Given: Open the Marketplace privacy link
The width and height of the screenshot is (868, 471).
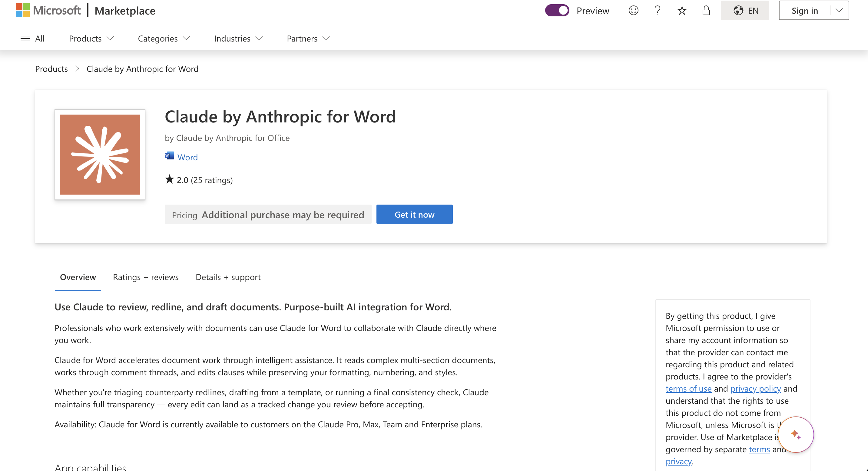Looking at the screenshot, I should 678,462.
